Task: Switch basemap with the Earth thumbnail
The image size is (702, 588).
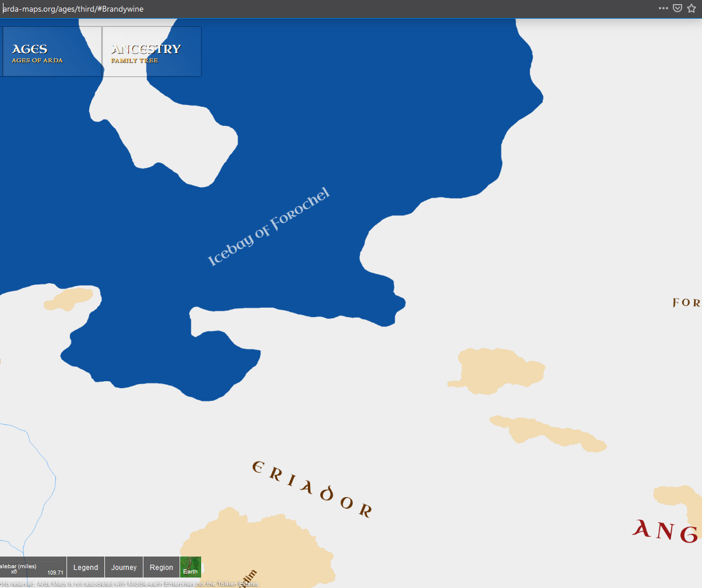Action: [x=191, y=566]
